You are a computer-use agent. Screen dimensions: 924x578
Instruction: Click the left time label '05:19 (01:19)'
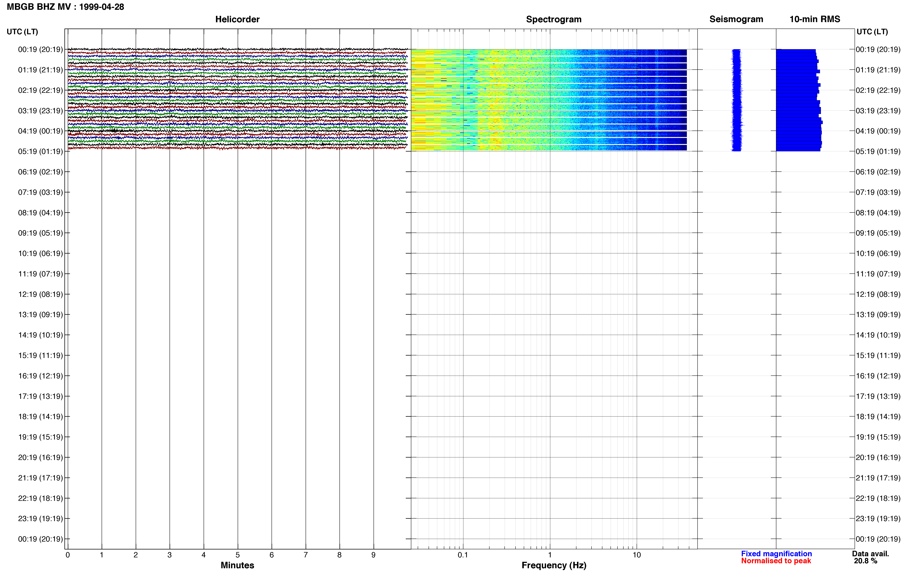tap(41, 151)
